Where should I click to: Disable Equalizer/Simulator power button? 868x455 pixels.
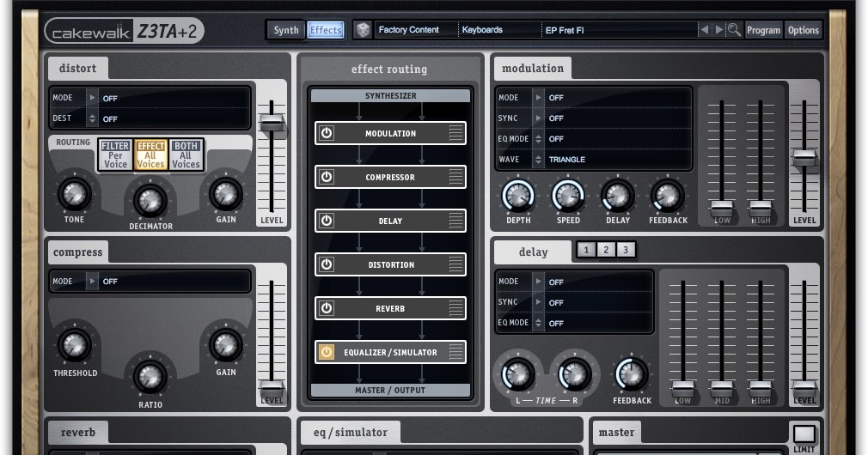click(x=327, y=352)
